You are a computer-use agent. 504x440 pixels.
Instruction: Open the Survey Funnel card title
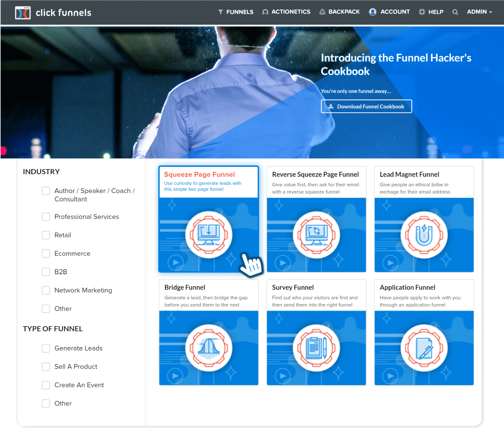(x=293, y=288)
